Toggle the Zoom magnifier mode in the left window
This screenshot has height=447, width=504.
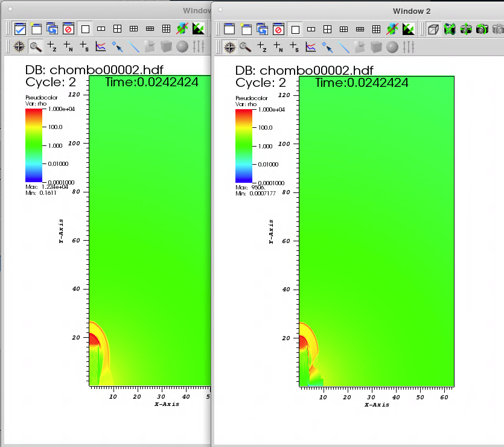36,47
